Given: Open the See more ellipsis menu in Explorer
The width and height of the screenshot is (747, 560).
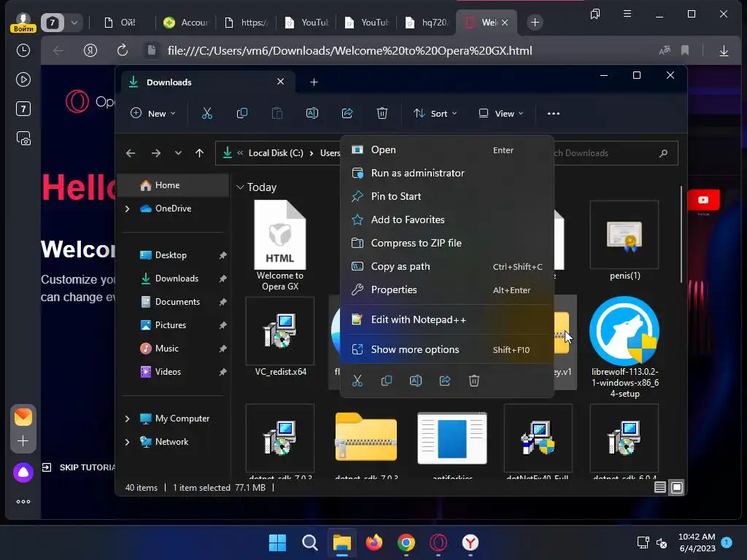Looking at the screenshot, I should coord(553,113).
